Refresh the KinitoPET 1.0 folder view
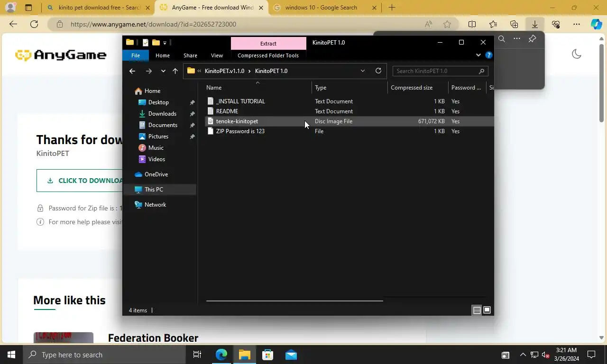 pyautogui.click(x=378, y=71)
